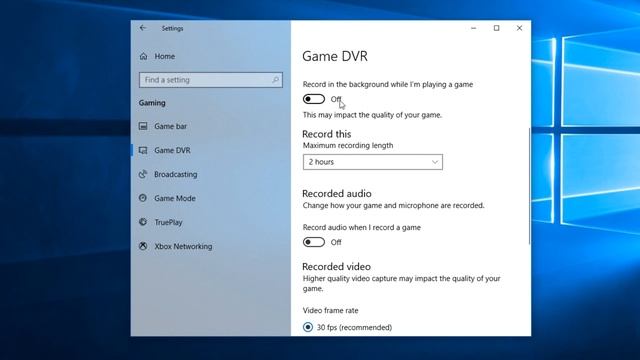The image size is (640, 360).
Task: Click the Find a setting search box
Action: [211, 80]
